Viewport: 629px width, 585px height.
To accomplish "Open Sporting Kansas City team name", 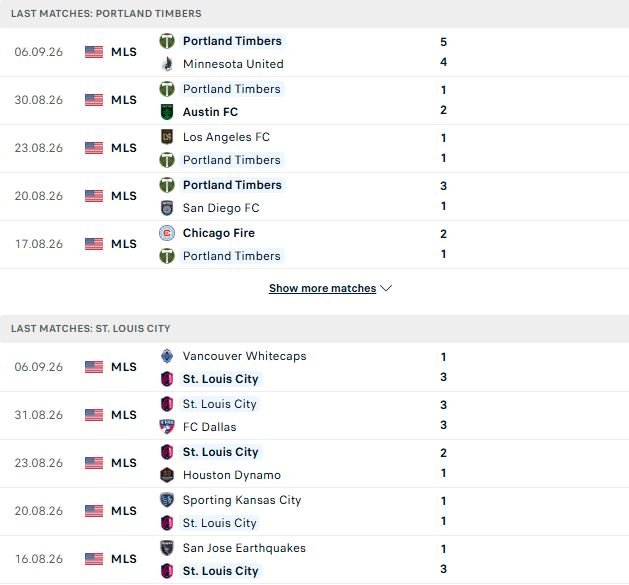I will 242,500.
